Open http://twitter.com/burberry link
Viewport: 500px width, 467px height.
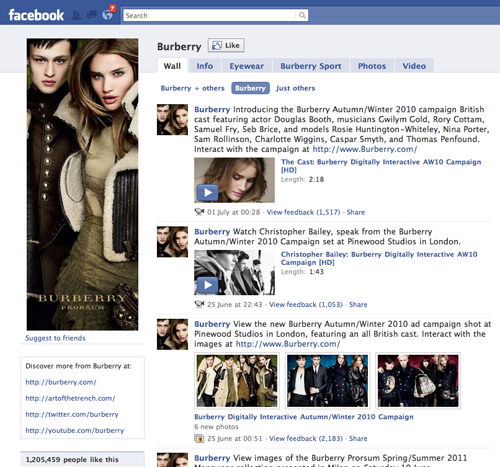(x=72, y=414)
